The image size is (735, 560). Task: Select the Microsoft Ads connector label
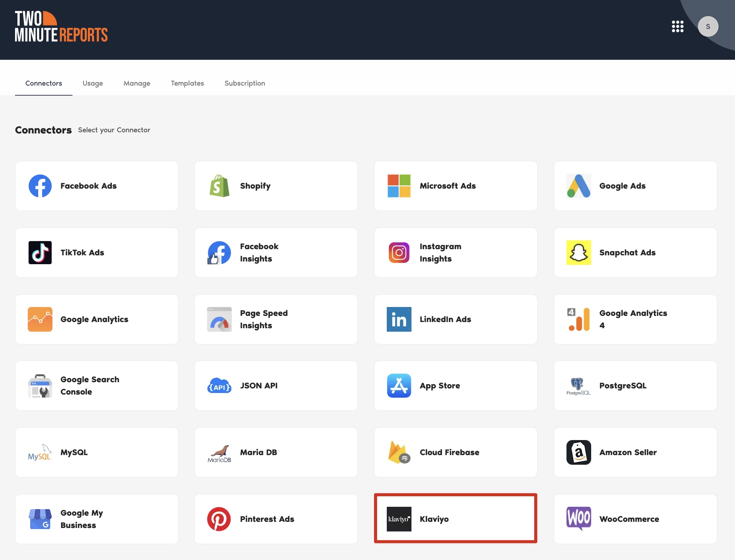448,186
